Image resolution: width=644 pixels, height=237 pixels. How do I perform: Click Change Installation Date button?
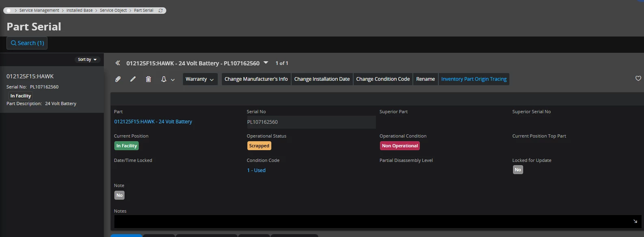pyautogui.click(x=322, y=79)
